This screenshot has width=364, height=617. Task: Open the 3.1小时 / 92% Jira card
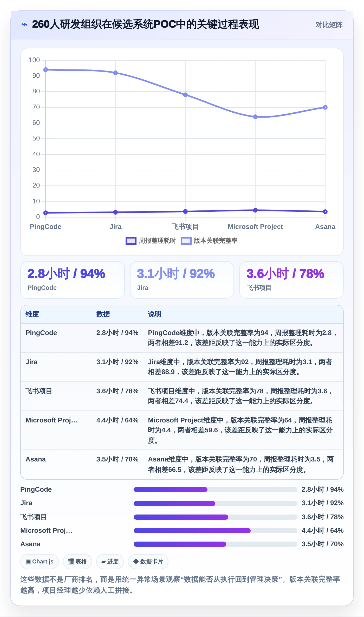pyautogui.click(x=182, y=280)
